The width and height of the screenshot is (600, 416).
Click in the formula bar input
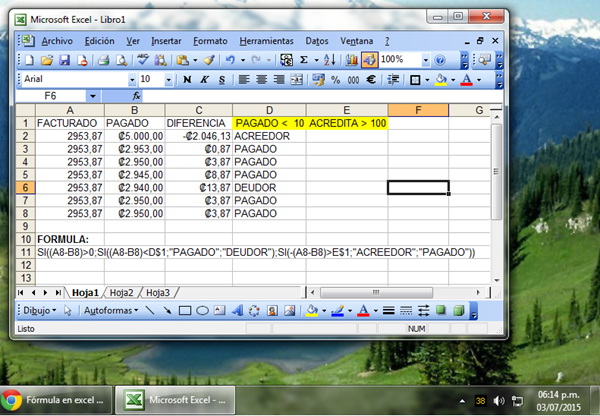[323, 96]
